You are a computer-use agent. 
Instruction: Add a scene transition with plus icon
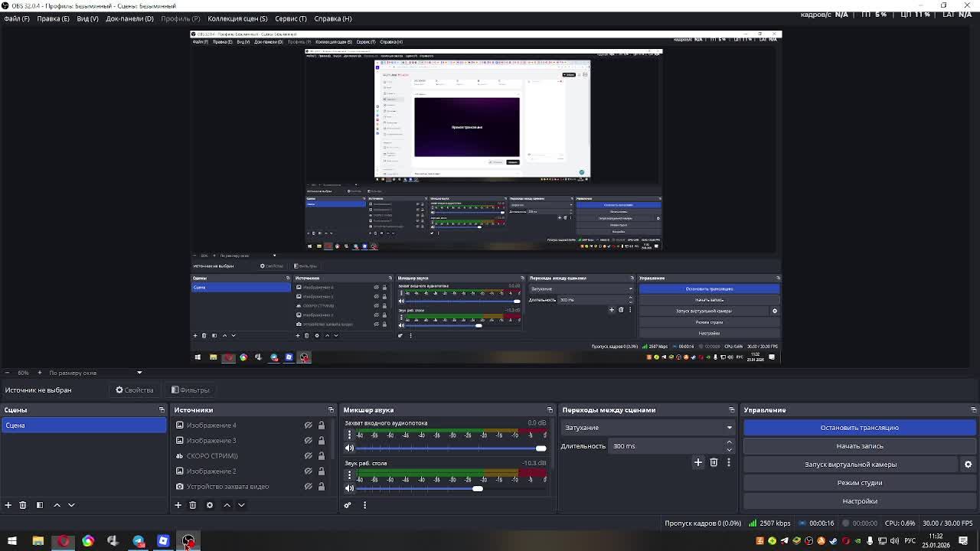(x=698, y=462)
